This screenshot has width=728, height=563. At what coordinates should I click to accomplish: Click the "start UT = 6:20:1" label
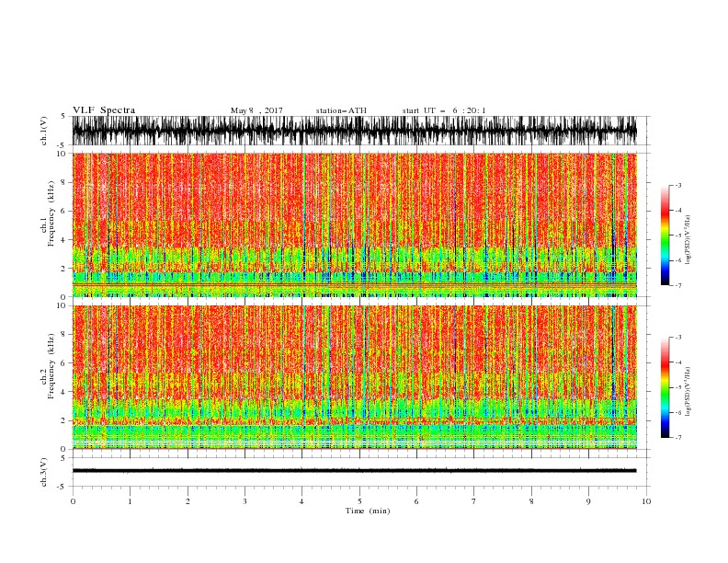[444, 110]
